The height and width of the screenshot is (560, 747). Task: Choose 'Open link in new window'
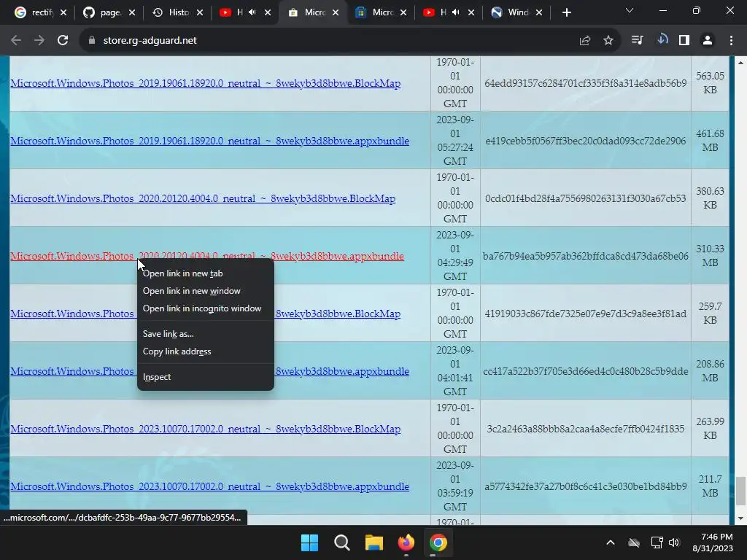click(x=205, y=291)
